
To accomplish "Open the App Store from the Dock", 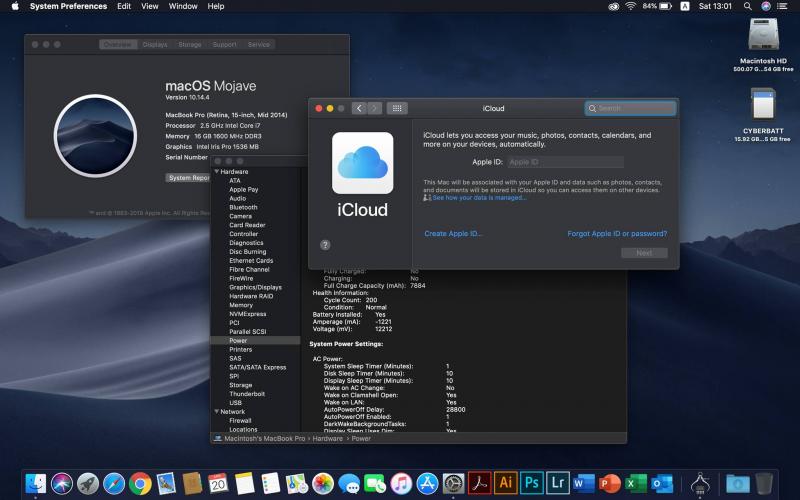I will (428, 483).
